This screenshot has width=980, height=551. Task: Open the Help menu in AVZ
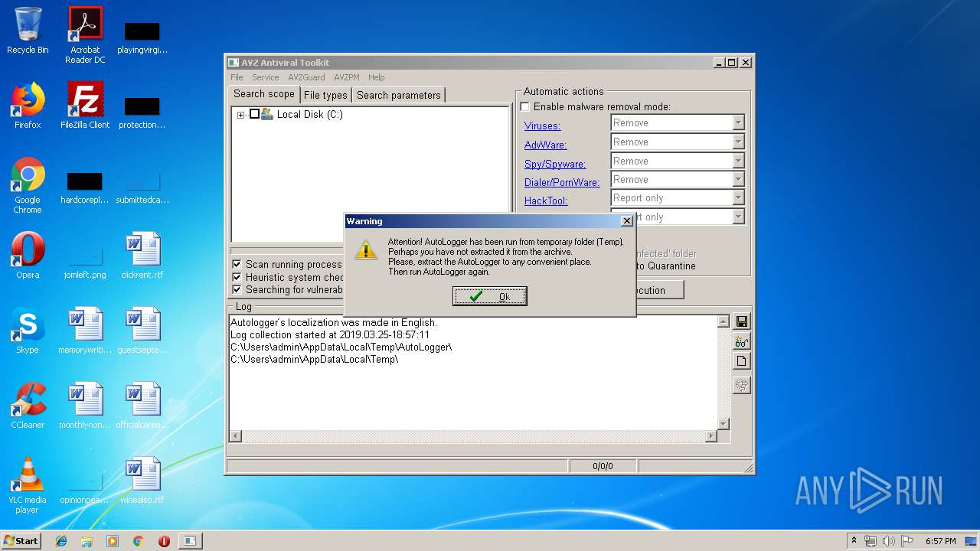376,77
